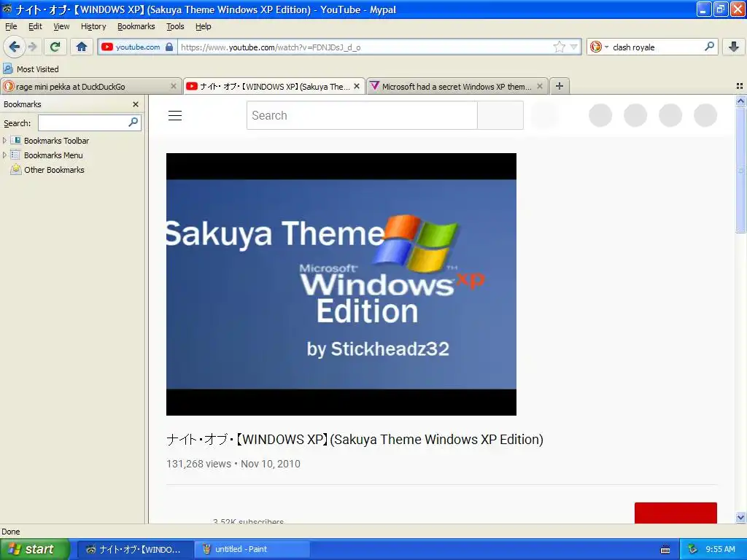Open the Help menu
The image size is (747, 560).
(x=204, y=26)
